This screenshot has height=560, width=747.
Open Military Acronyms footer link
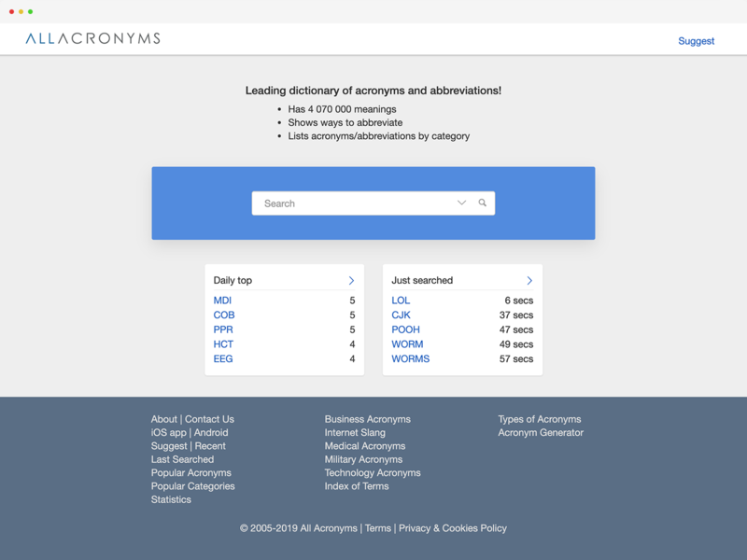(x=363, y=459)
